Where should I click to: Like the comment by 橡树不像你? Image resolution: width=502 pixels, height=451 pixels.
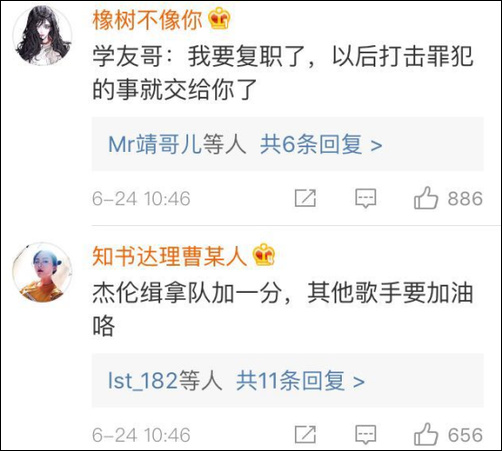point(426,198)
